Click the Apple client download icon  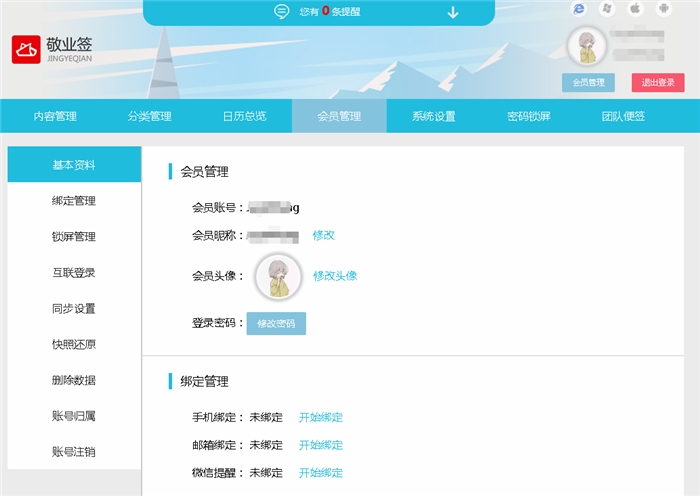pyautogui.click(x=634, y=9)
